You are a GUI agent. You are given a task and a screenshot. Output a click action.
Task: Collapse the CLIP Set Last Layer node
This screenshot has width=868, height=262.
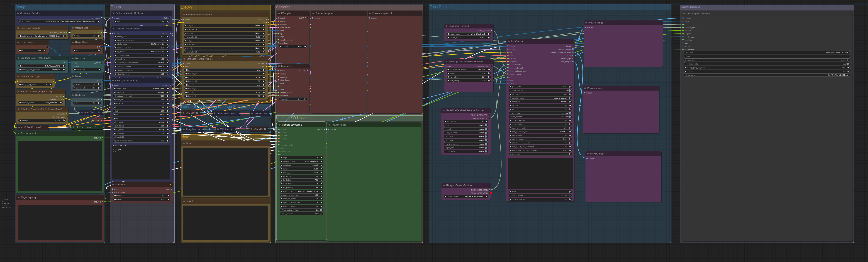coord(18,77)
